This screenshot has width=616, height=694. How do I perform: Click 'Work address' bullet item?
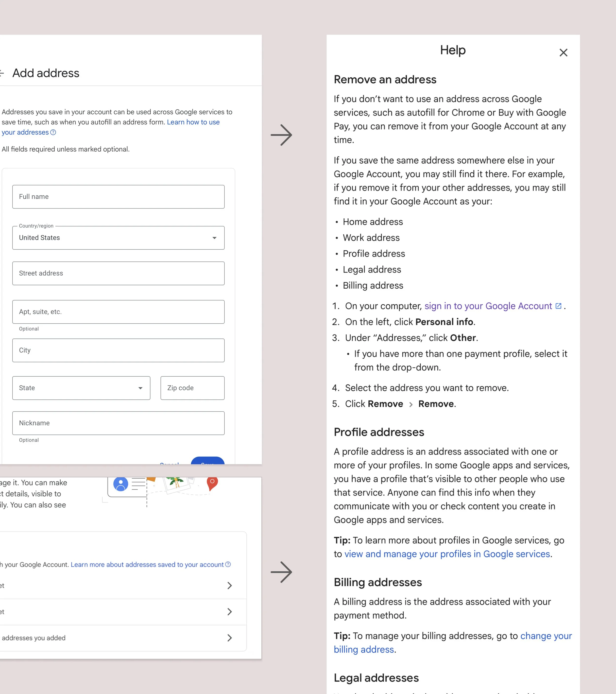(371, 238)
